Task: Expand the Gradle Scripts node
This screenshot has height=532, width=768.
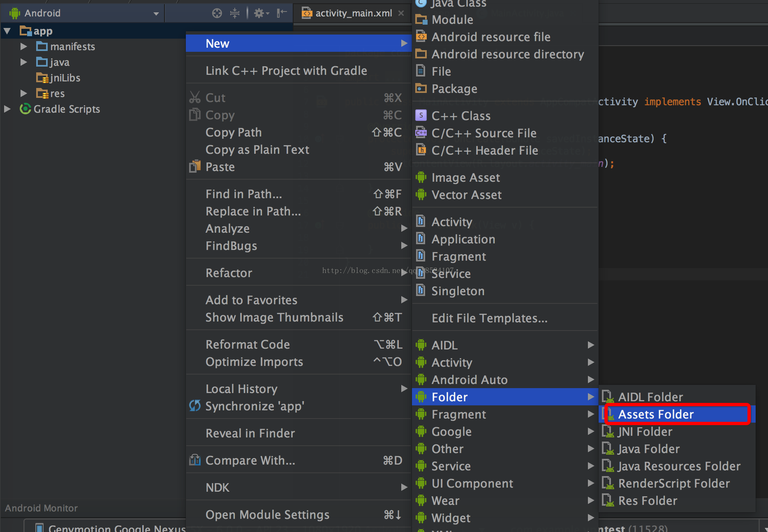Action: pos(7,109)
